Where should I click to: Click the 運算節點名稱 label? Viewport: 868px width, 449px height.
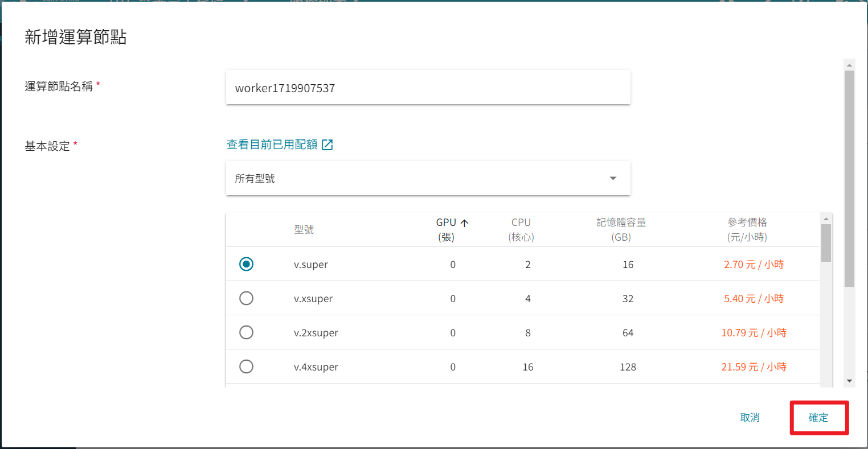[59, 86]
